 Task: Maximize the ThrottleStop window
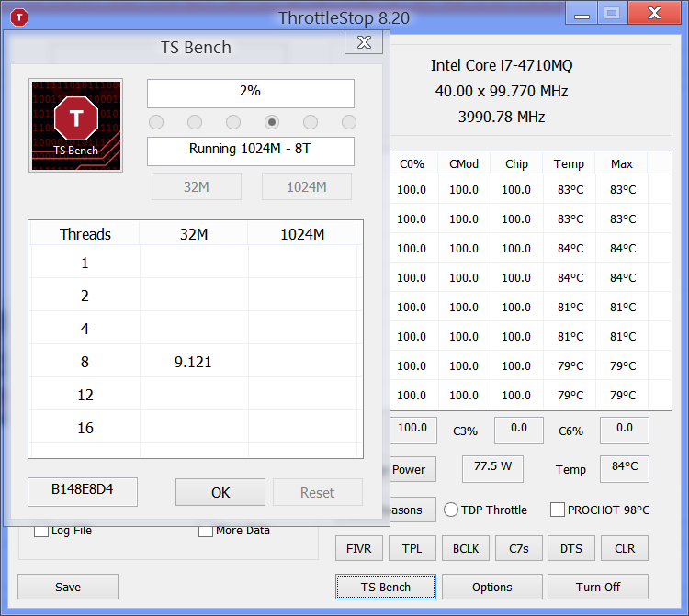612,13
